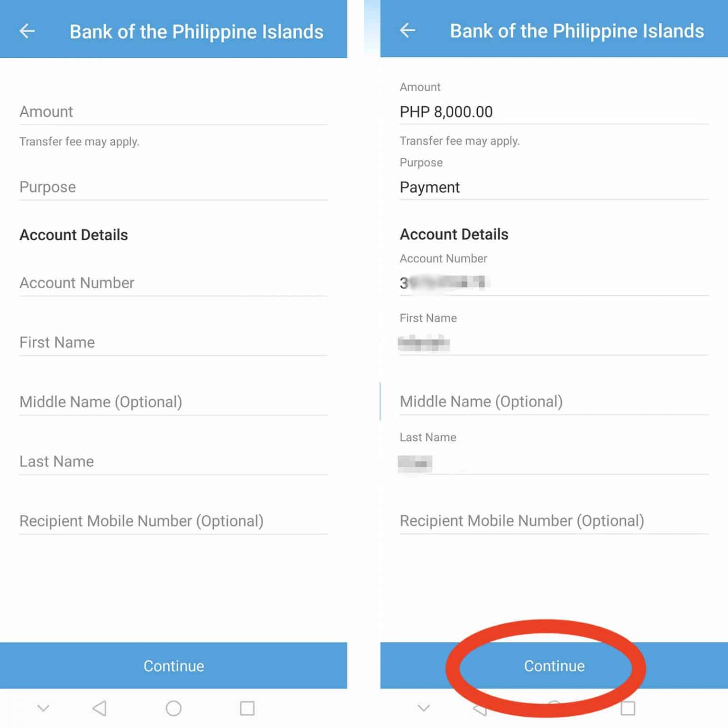Click left Recipient Mobile Number field

(x=173, y=521)
